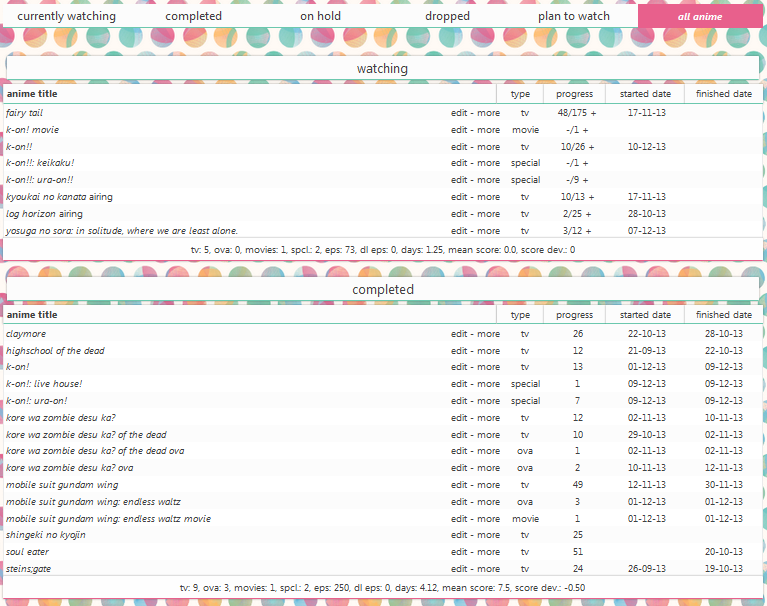Switch to the dropped tab
This screenshot has width=767, height=606.
click(x=447, y=16)
